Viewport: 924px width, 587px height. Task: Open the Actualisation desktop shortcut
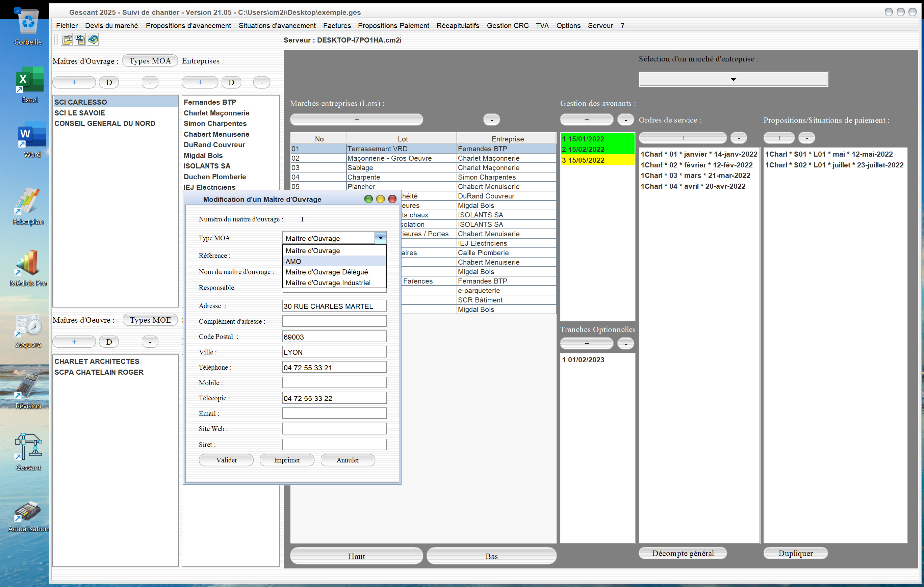[28, 516]
